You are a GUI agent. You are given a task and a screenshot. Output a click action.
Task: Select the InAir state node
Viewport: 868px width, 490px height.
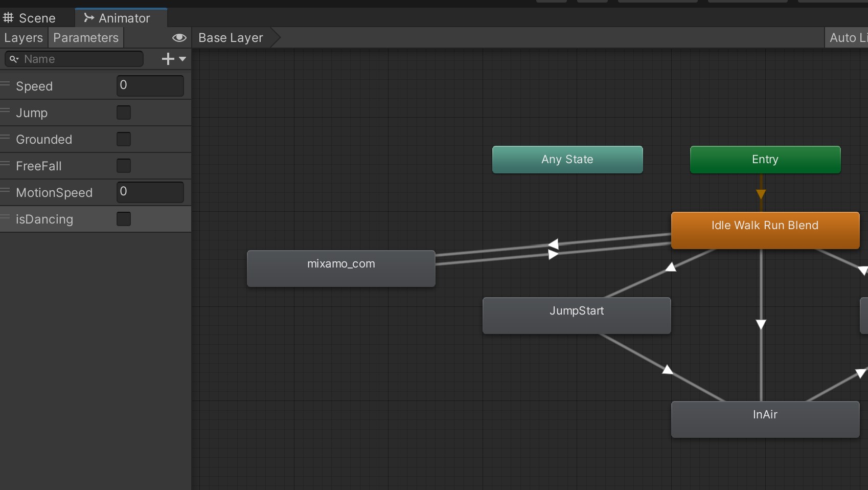point(765,419)
